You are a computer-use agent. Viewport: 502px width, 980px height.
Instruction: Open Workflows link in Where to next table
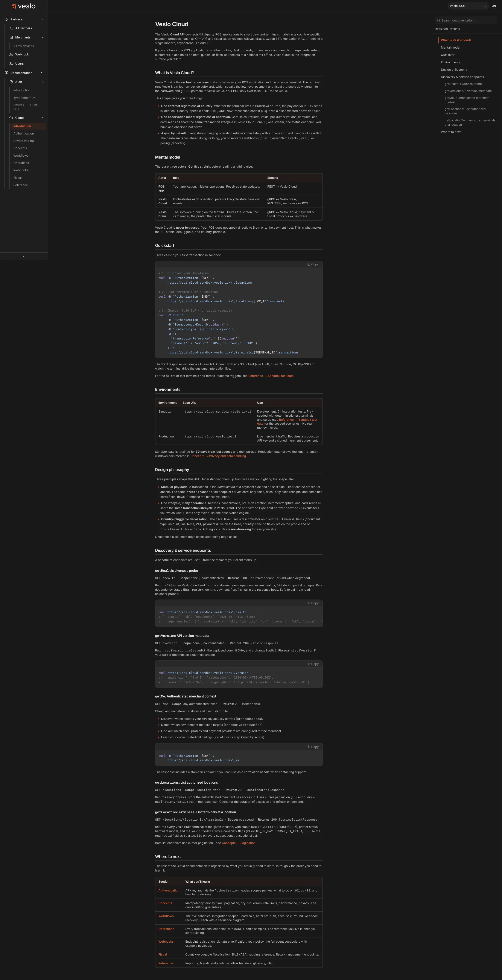click(166, 916)
